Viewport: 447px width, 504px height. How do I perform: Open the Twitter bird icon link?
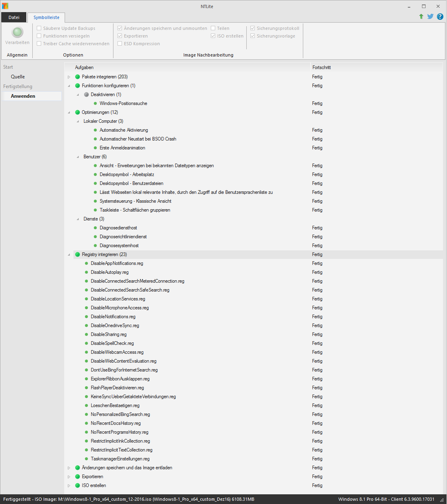point(430,17)
